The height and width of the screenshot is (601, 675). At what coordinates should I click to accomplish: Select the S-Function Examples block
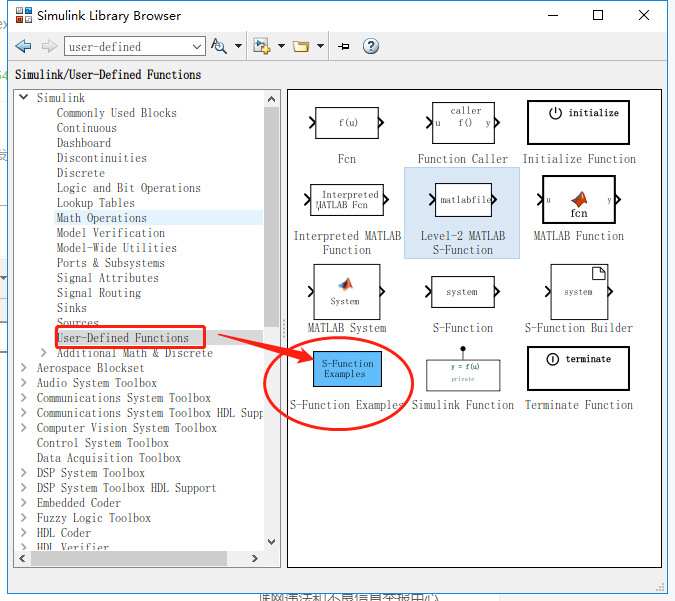click(x=347, y=369)
